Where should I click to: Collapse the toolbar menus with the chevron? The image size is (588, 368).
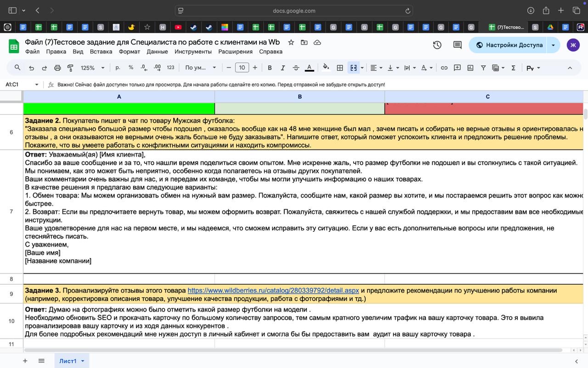click(570, 68)
